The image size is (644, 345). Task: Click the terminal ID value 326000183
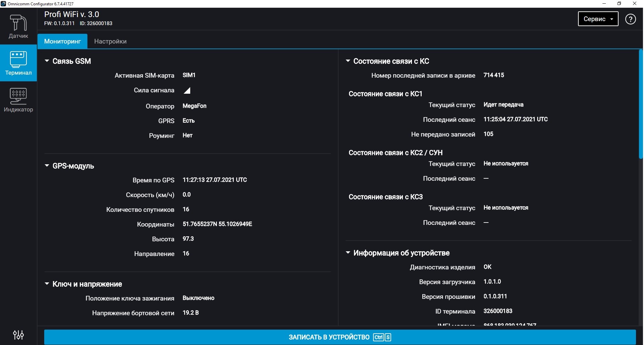[498, 311]
